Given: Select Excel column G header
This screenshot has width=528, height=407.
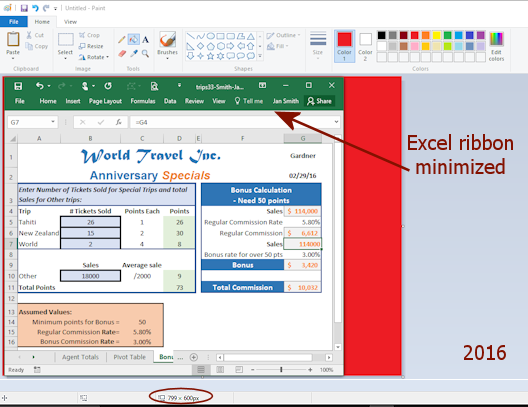Looking at the screenshot, I should click(x=303, y=138).
